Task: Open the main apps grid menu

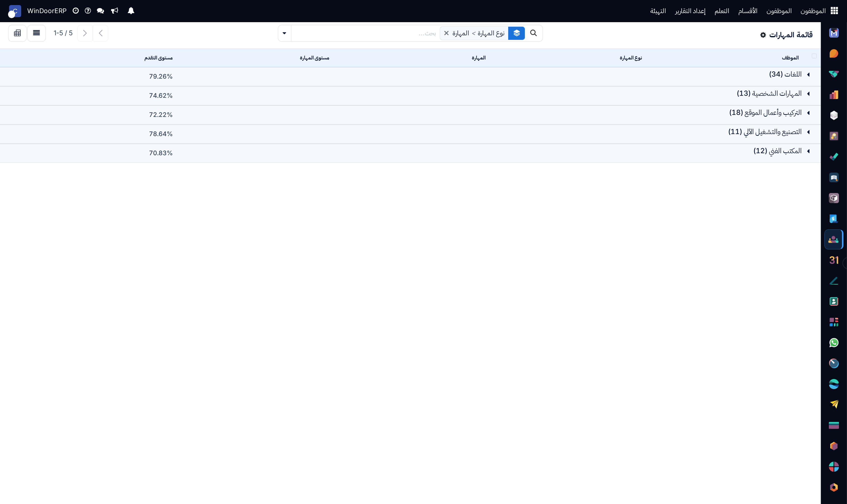Action: [x=834, y=11]
